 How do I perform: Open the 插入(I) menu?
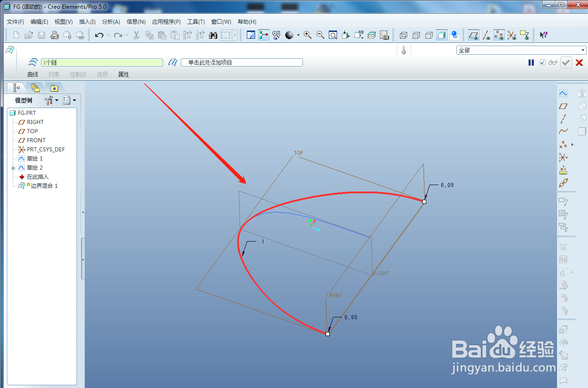tap(87, 22)
